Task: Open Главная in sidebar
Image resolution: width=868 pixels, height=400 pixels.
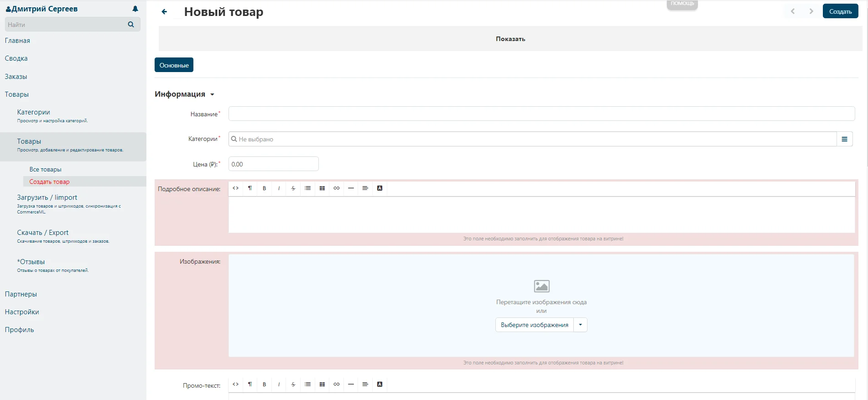Action: point(17,41)
